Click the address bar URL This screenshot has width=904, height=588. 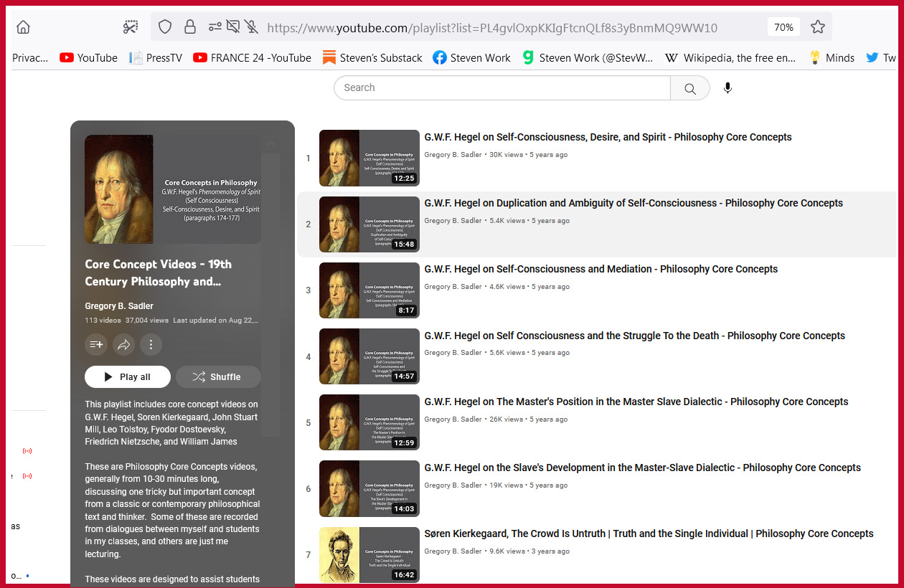pos(492,28)
